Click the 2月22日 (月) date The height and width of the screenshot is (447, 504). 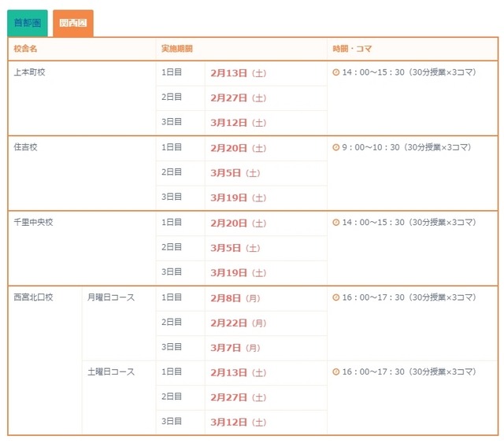(238, 323)
